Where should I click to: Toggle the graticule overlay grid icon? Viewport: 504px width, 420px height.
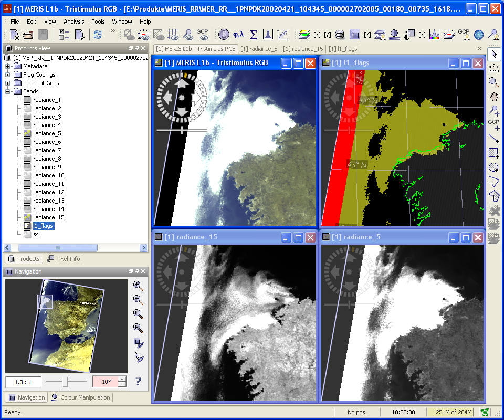coord(173,35)
